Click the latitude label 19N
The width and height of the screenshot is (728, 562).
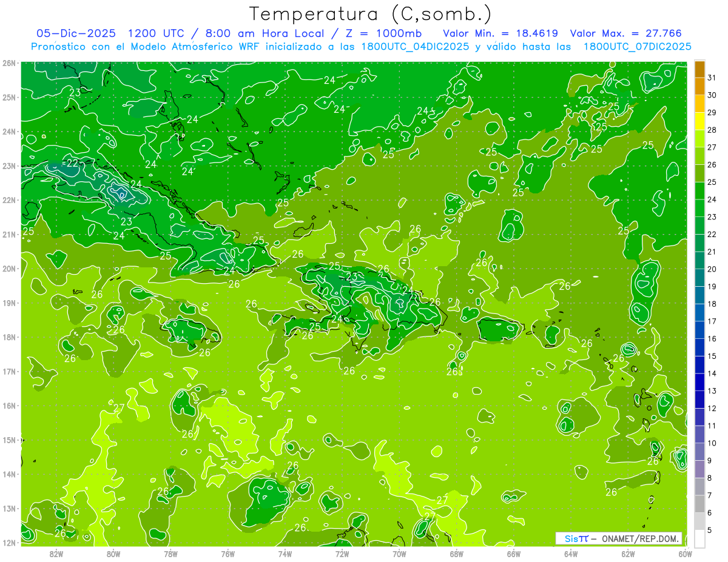(9, 303)
